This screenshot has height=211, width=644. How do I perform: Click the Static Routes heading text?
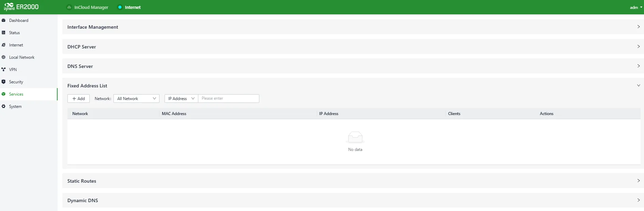tap(82, 181)
